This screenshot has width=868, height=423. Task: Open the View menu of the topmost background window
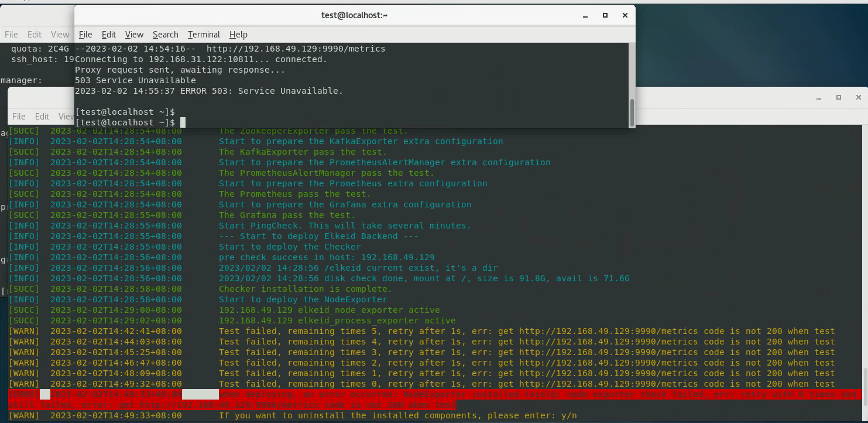60,34
